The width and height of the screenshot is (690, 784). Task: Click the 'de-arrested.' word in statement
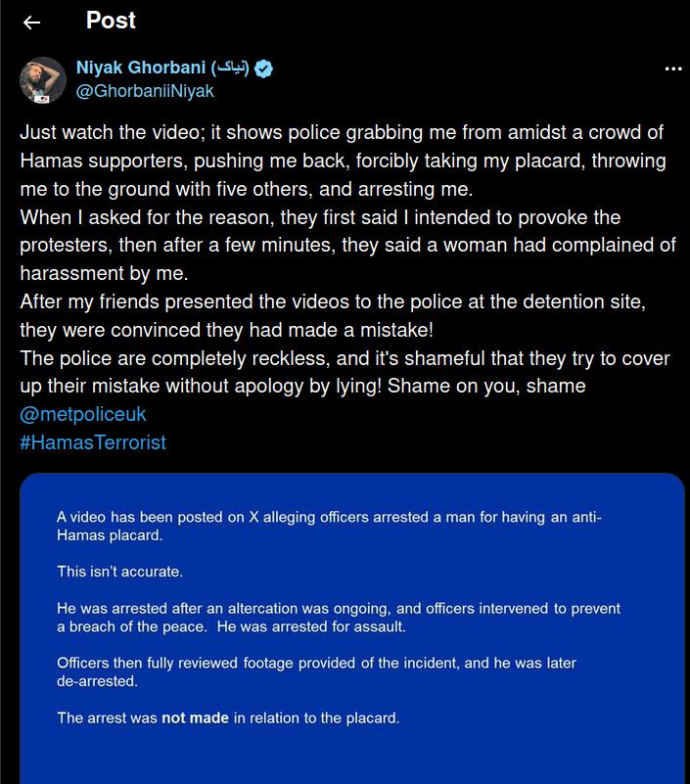pyautogui.click(x=97, y=681)
